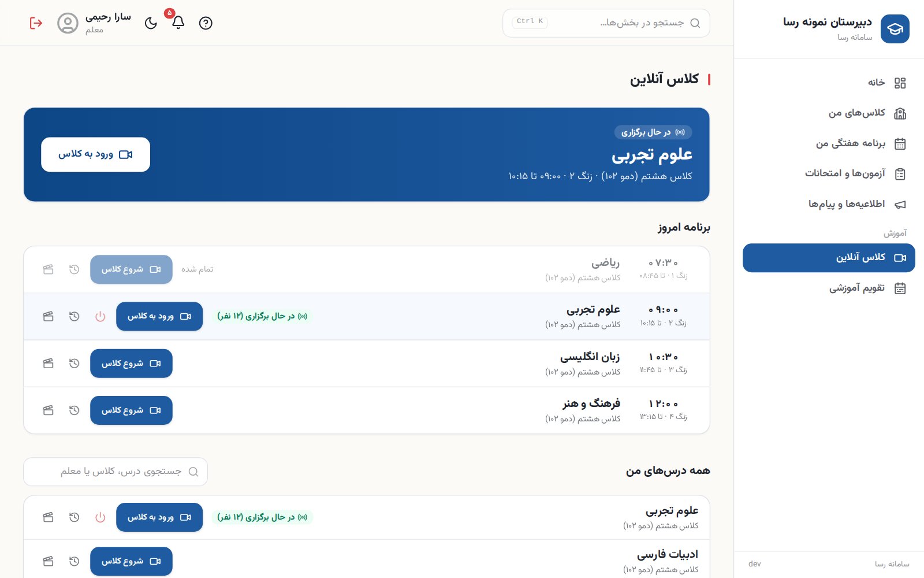Open recordings icon in the همه درس‌های من علوم تجربی row

coord(48,517)
